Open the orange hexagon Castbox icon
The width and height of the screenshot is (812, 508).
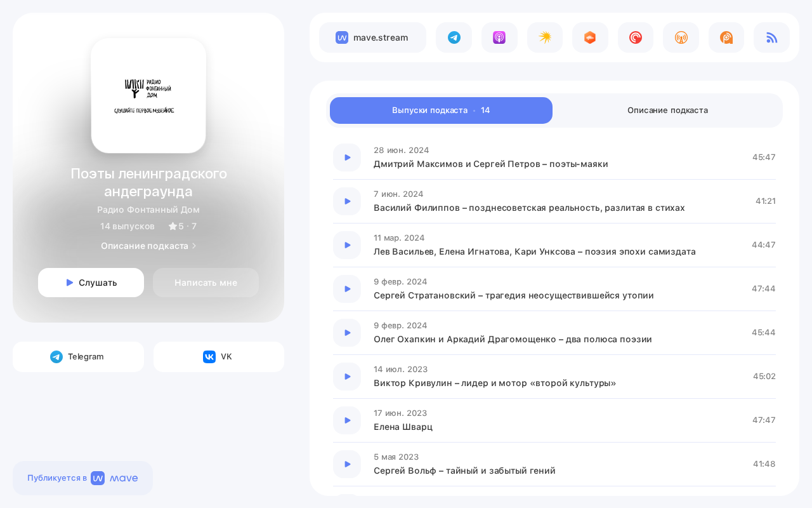(590, 37)
